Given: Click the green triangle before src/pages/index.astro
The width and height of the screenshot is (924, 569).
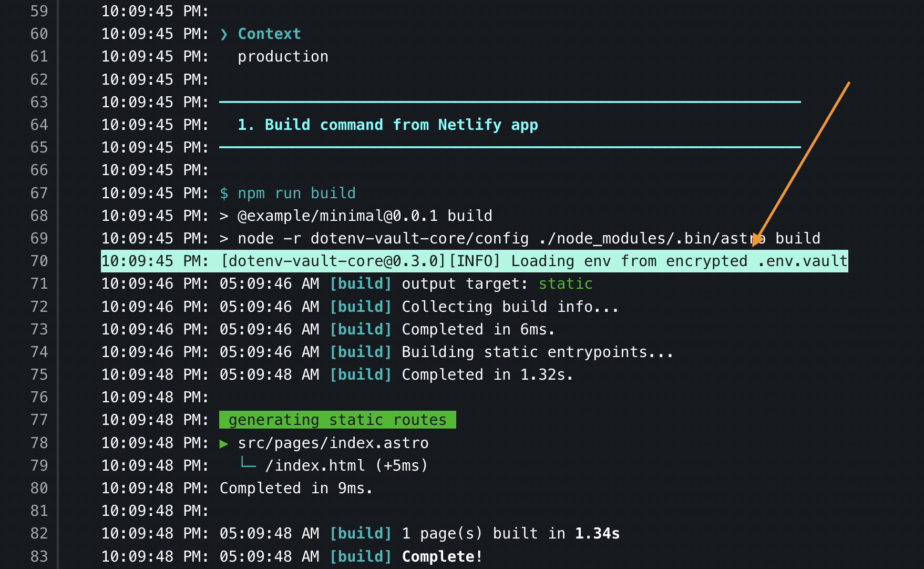Looking at the screenshot, I should click(224, 443).
